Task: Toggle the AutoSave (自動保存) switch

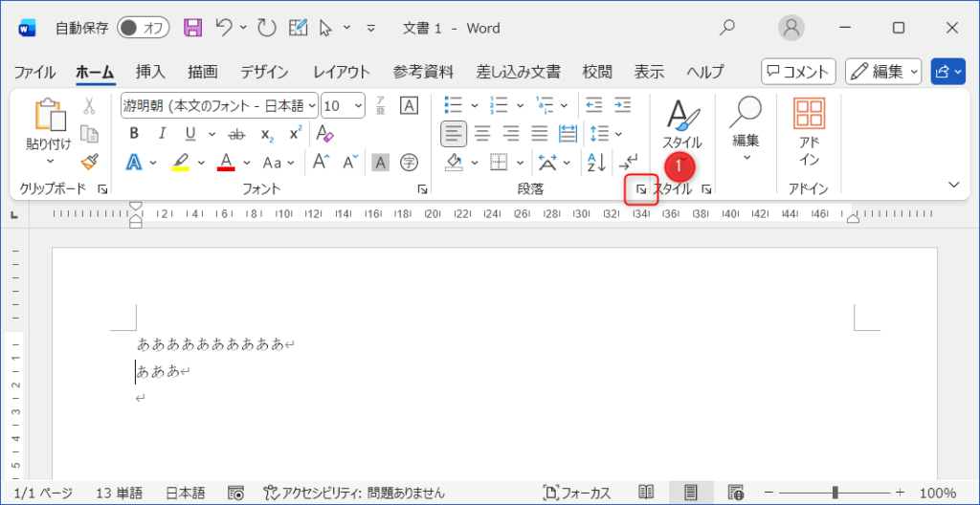Action: [143, 28]
